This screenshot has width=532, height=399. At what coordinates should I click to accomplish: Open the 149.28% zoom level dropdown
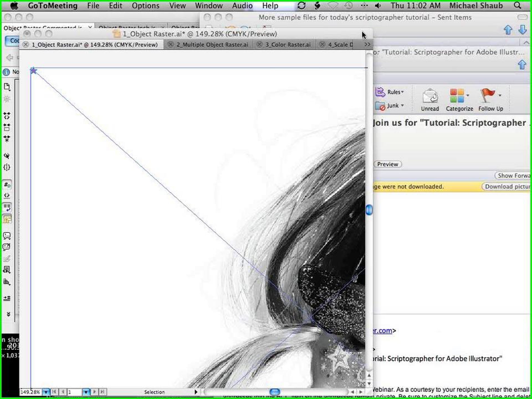[x=46, y=392]
